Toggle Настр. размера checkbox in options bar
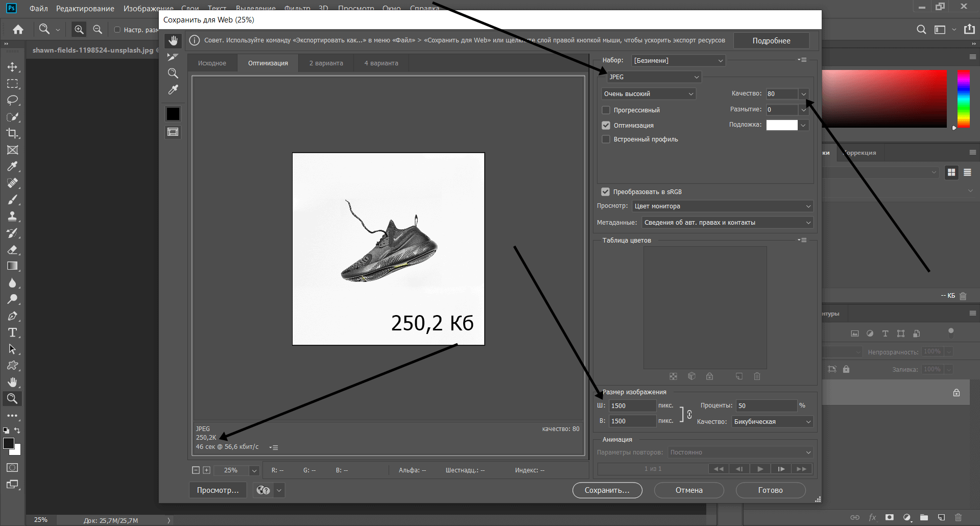The height and width of the screenshot is (526, 980). (117, 30)
